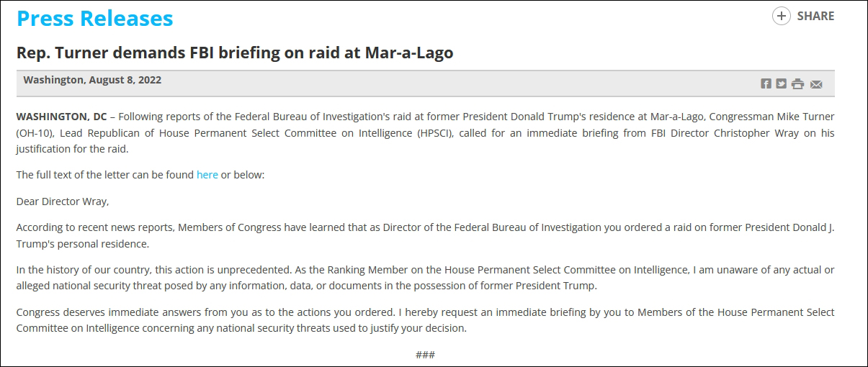Share the article via Twitter icon

pyautogui.click(x=781, y=83)
